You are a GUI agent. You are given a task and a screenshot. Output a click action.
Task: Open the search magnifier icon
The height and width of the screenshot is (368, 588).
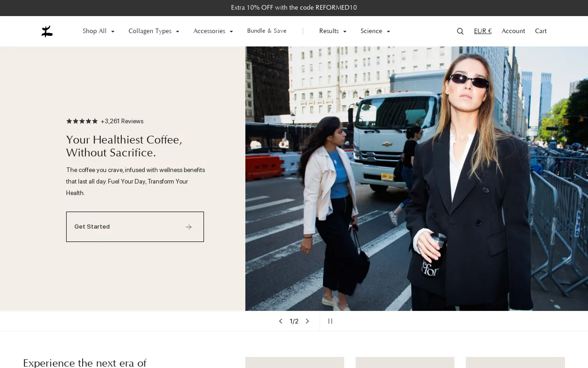pos(460,31)
